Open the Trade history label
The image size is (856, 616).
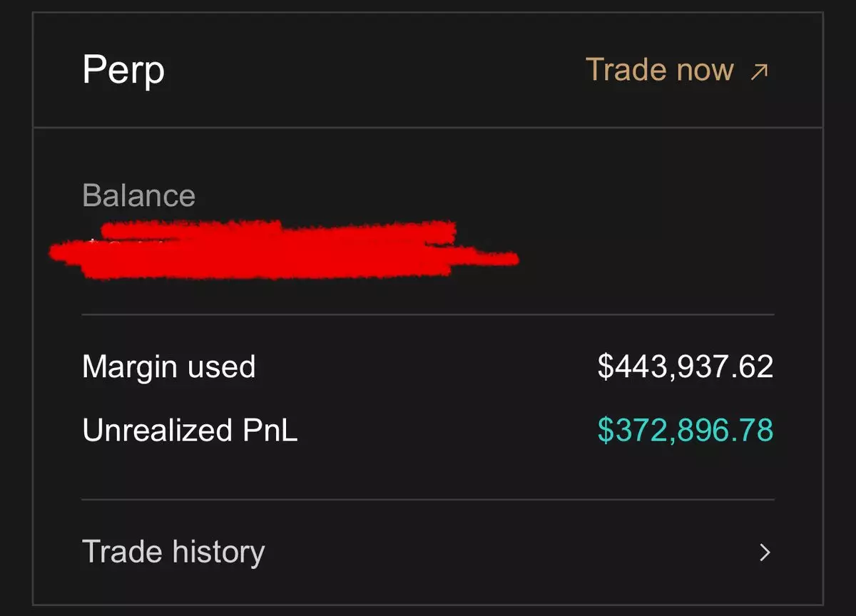[173, 553]
